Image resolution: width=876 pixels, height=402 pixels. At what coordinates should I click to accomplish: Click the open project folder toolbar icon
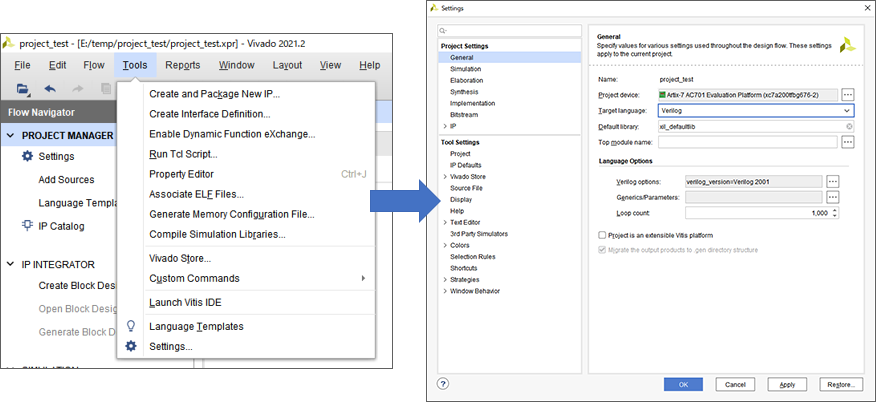click(22, 88)
